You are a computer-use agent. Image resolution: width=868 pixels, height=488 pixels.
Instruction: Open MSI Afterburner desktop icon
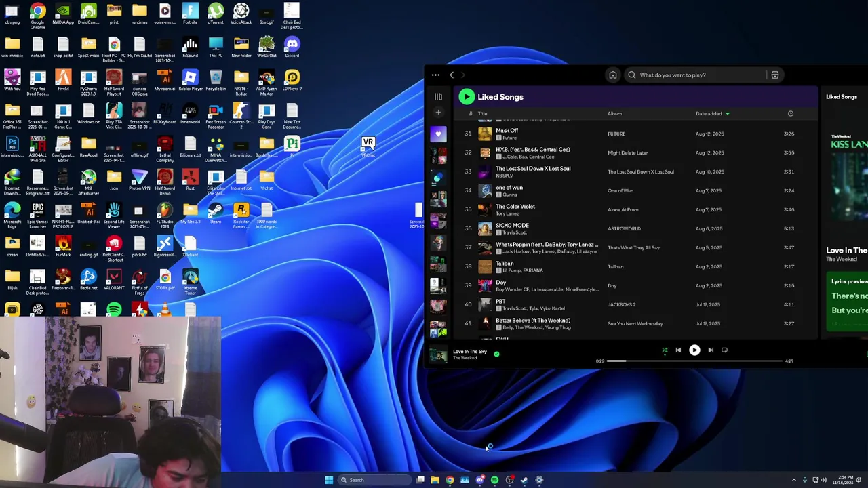88,182
